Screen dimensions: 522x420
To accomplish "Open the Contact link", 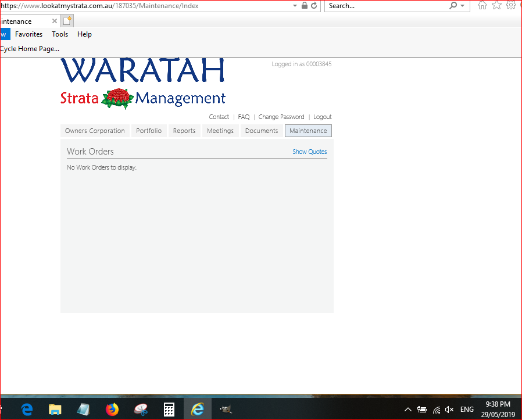I will [x=219, y=117].
